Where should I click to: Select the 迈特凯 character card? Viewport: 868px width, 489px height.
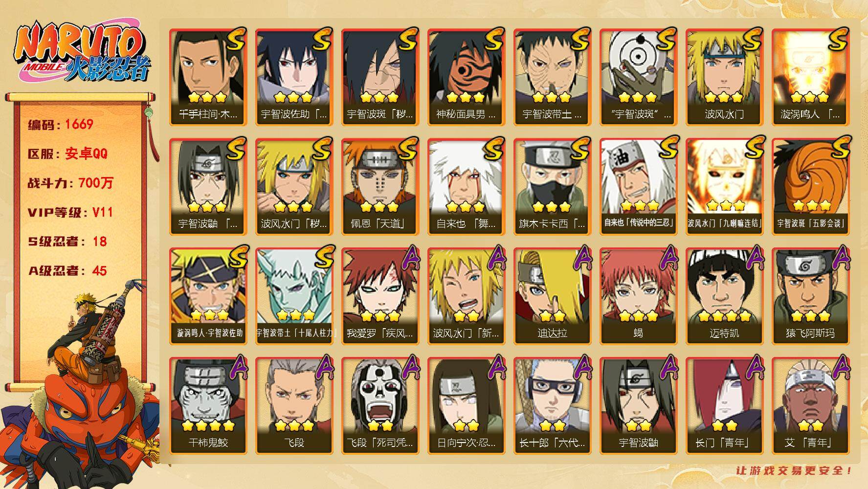(724, 296)
